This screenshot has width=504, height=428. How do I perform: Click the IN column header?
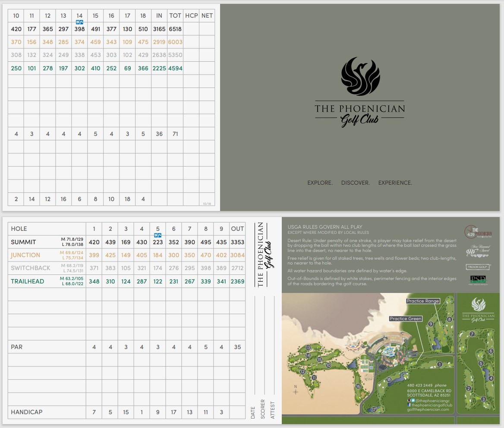[159, 16]
